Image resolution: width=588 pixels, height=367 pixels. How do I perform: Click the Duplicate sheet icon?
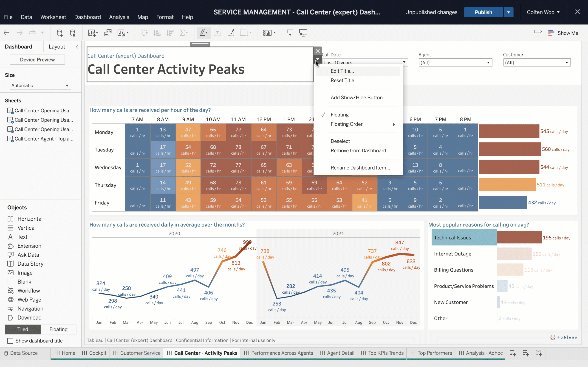click(108, 33)
